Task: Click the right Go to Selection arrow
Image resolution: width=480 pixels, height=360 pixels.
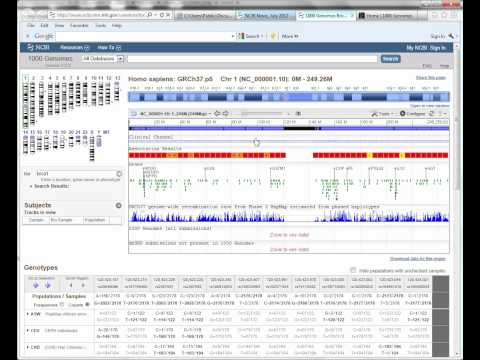Action: (x=48, y=285)
